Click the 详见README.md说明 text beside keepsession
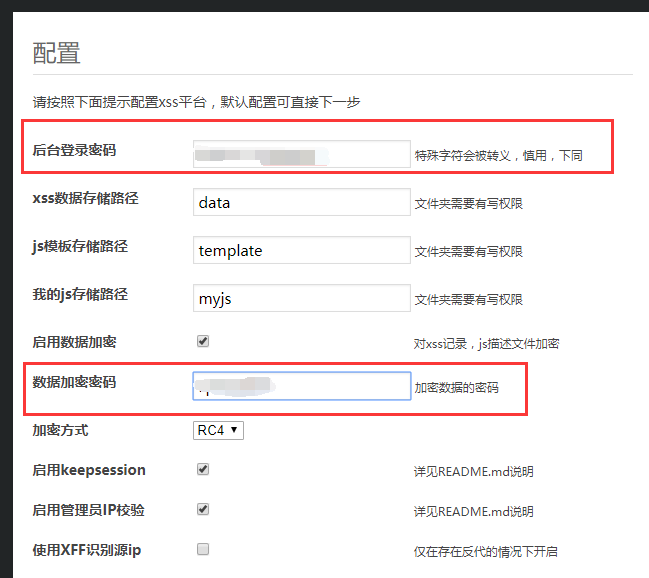 (x=474, y=472)
